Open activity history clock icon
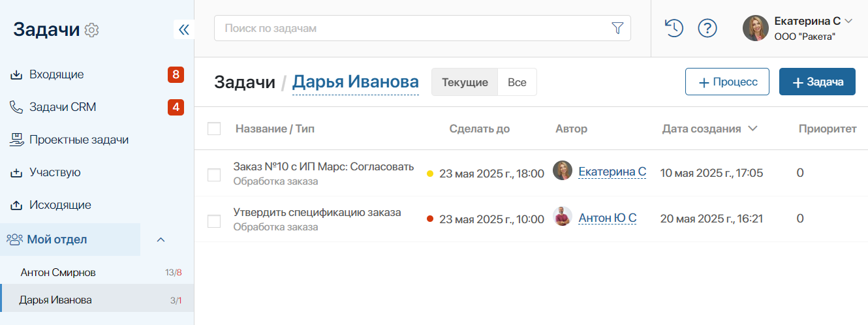 674,28
